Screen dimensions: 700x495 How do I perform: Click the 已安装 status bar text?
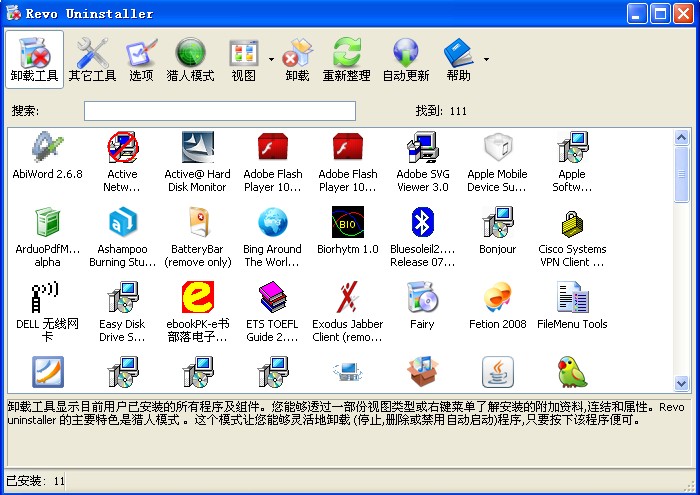pyautogui.click(x=35, y=481)
